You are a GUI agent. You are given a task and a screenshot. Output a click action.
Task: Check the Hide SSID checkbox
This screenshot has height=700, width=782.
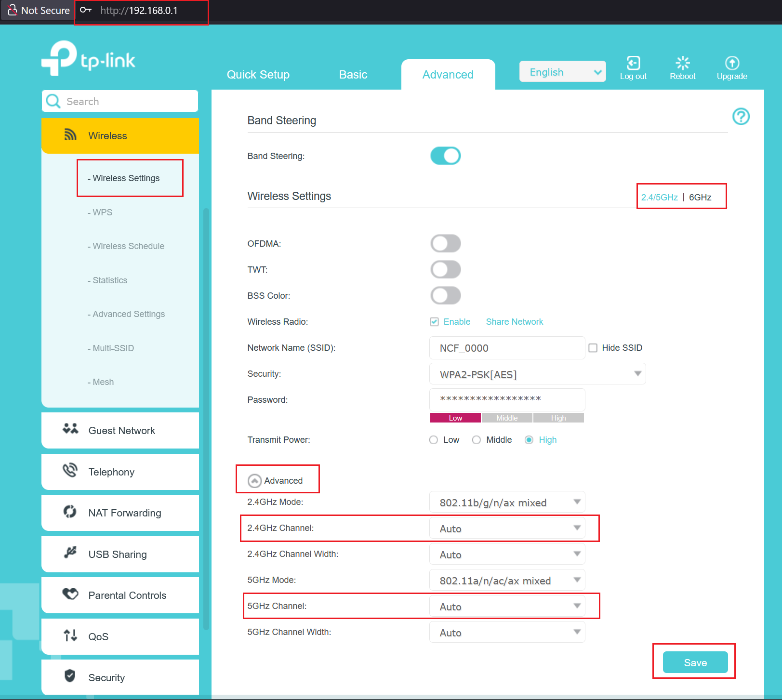[x=593, y=348]
